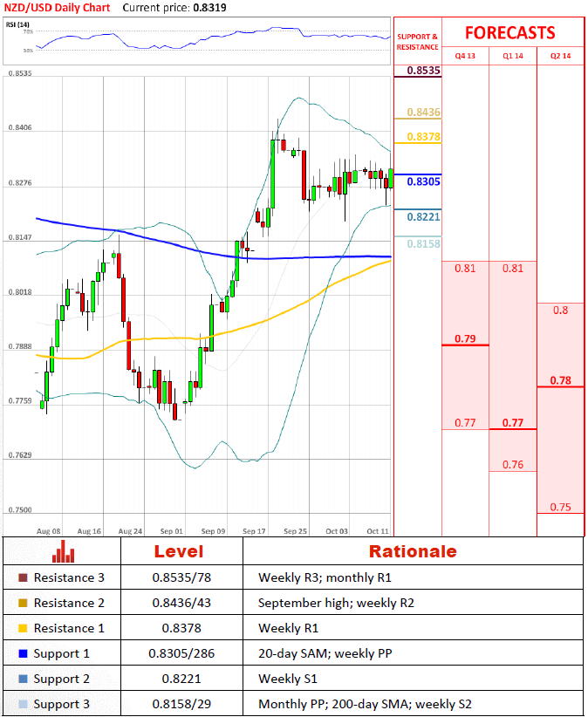Click the RSI (14) indicator label
This screenshot has width=588, height=717.
[x=17, y=25]
